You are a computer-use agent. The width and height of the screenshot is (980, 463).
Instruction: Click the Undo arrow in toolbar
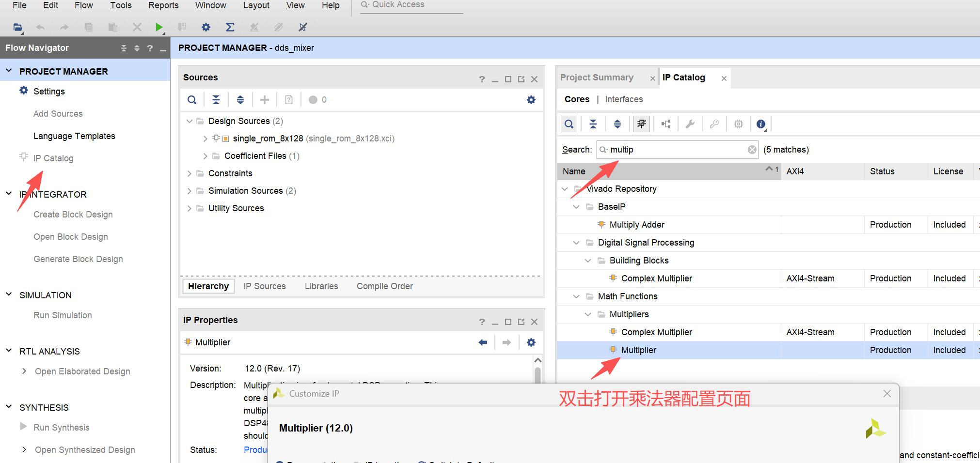pyautogui.click(x=40, y=28)
